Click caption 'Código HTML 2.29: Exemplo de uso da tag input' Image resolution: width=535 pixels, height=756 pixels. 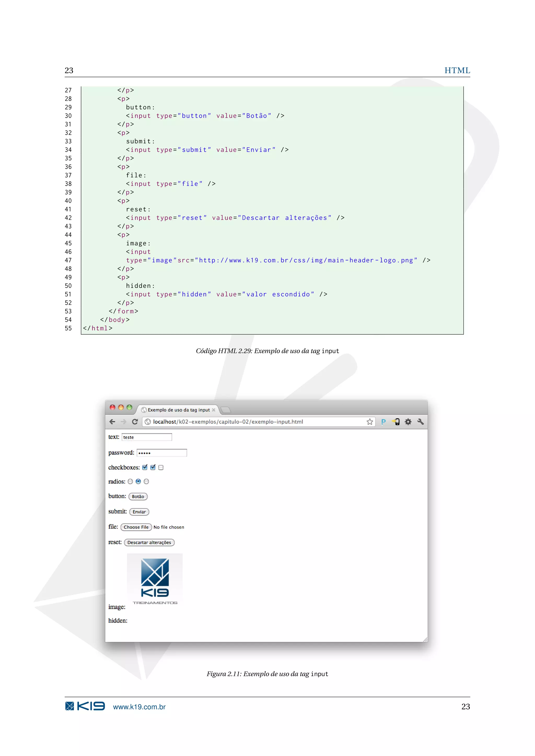(x=267, y=351)
